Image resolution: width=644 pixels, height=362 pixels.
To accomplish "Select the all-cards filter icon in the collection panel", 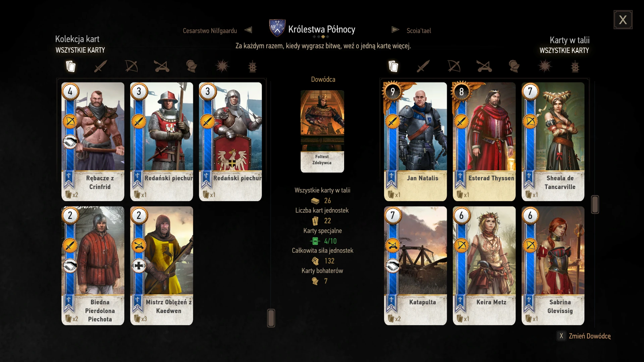I will click(x=70, y=66).
